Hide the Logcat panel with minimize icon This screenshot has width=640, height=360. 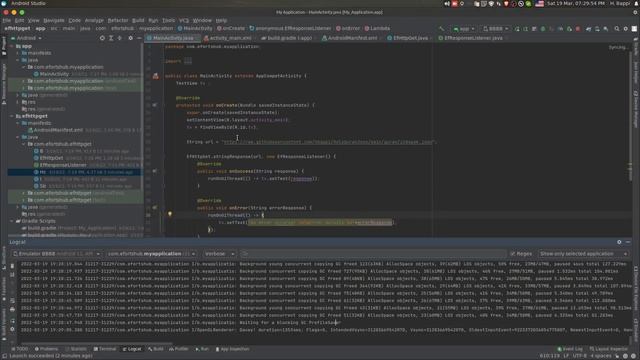[x=628, y=242]
